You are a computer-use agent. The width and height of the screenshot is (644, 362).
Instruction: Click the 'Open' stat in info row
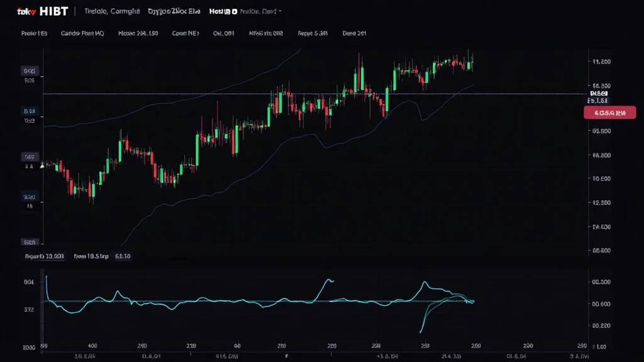tap(186, 34)
